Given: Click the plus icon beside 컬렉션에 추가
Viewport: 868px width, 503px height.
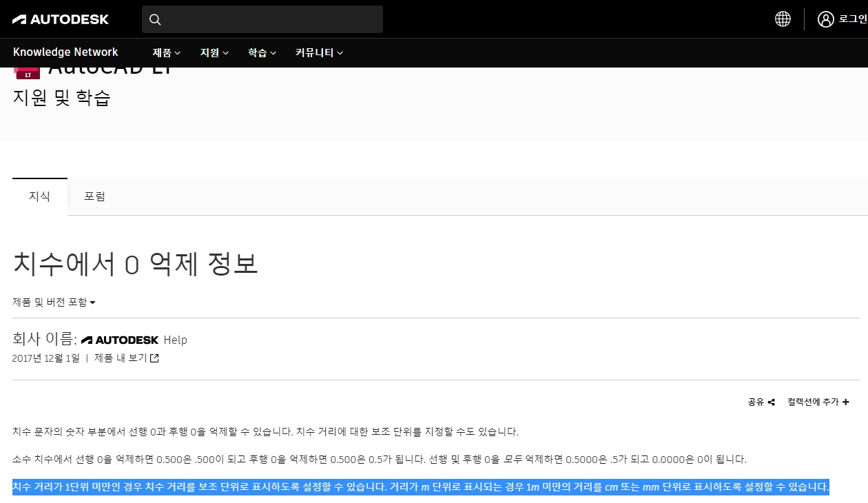Looking at the screenshot, I should [x=845, y=402].
